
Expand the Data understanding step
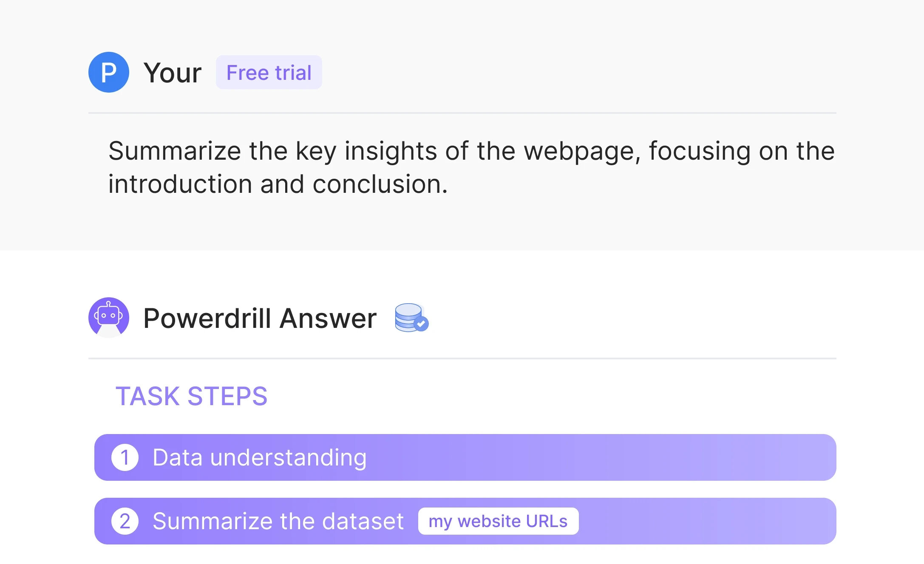click(465, 457)
